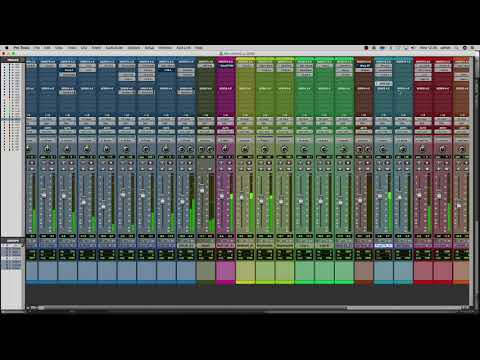Open output path selector on brown track

(x=364, y=122)
